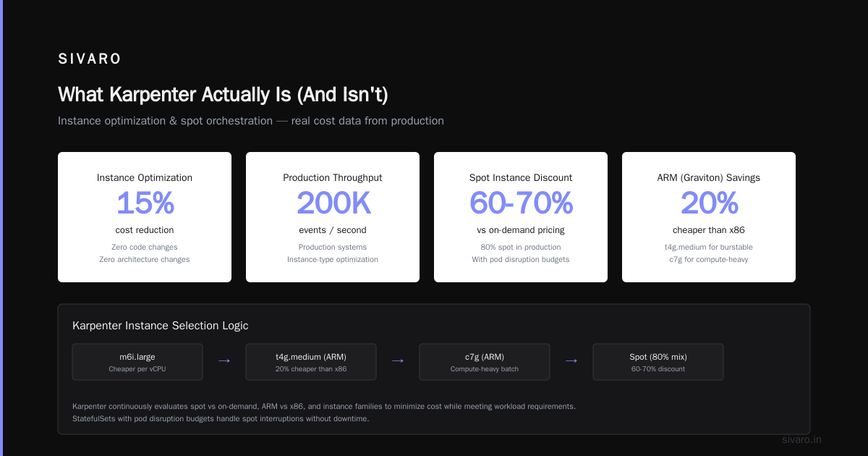Select 'cheaper than x86' label
The image size is (868, 456).
click(709, 230)
